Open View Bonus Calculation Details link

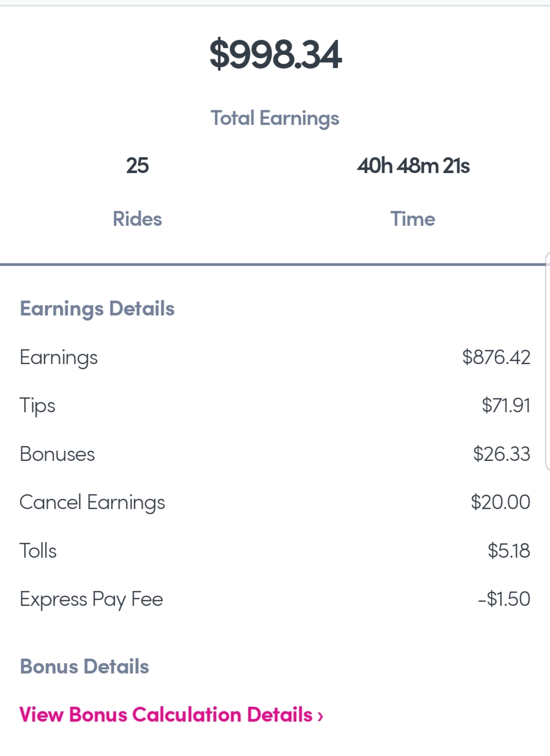click(166, 715)
